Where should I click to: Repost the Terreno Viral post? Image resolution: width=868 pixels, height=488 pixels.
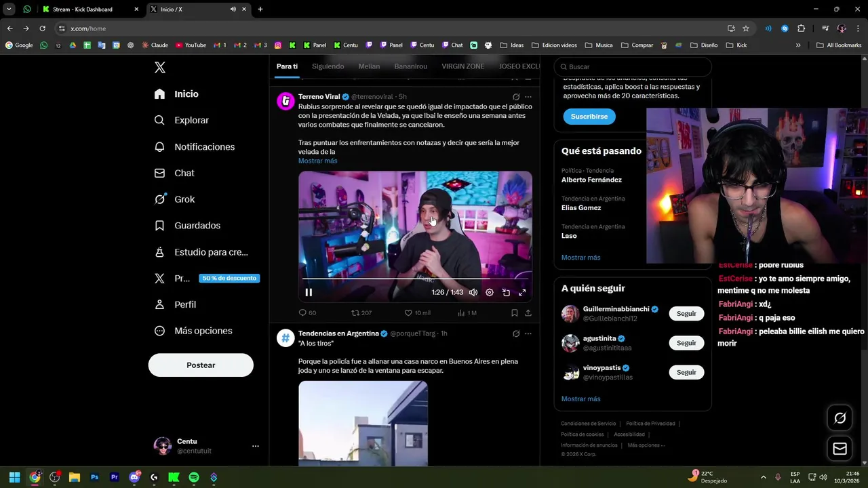point(361,312)
